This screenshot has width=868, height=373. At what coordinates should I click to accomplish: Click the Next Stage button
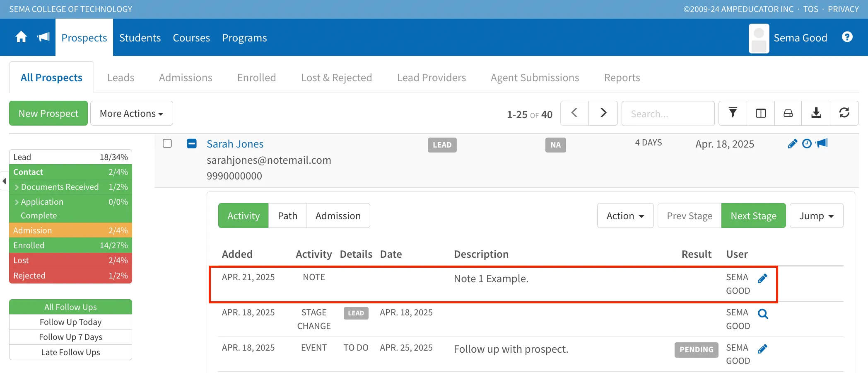point(753,216)
